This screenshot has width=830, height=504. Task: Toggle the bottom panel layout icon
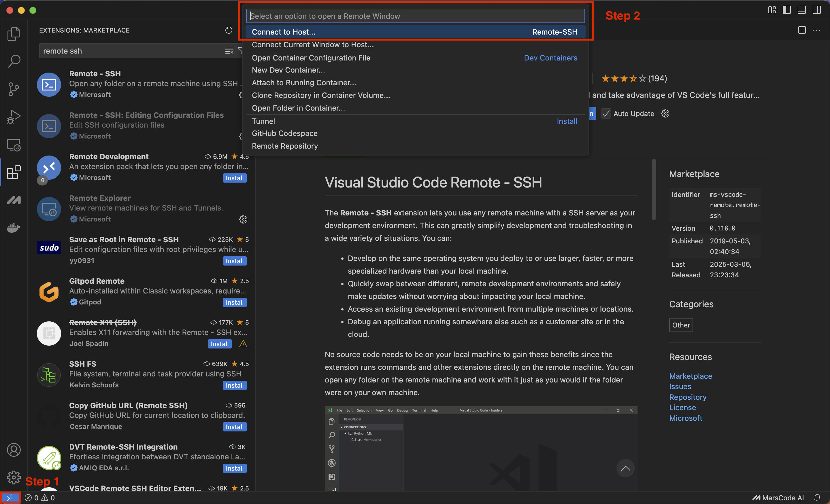802,10
